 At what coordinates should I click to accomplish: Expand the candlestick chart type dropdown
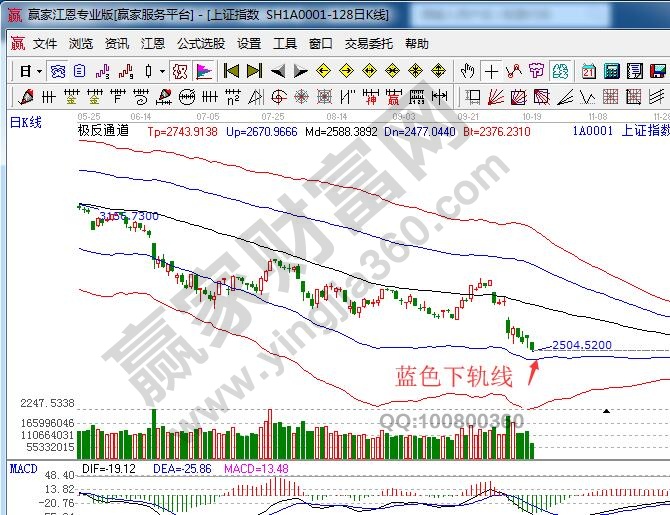[x=162, y=71]
